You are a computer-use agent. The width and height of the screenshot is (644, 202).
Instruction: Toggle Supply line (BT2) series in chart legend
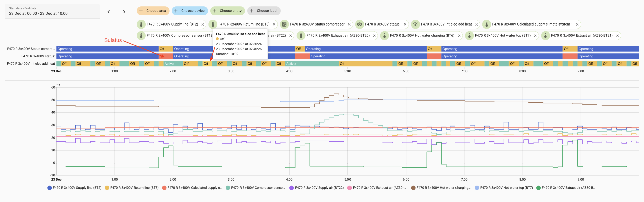click(77, 188)
